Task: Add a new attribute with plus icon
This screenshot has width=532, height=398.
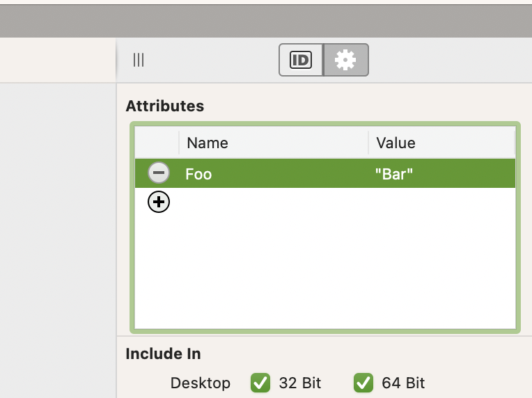Action: pos(159,202)
